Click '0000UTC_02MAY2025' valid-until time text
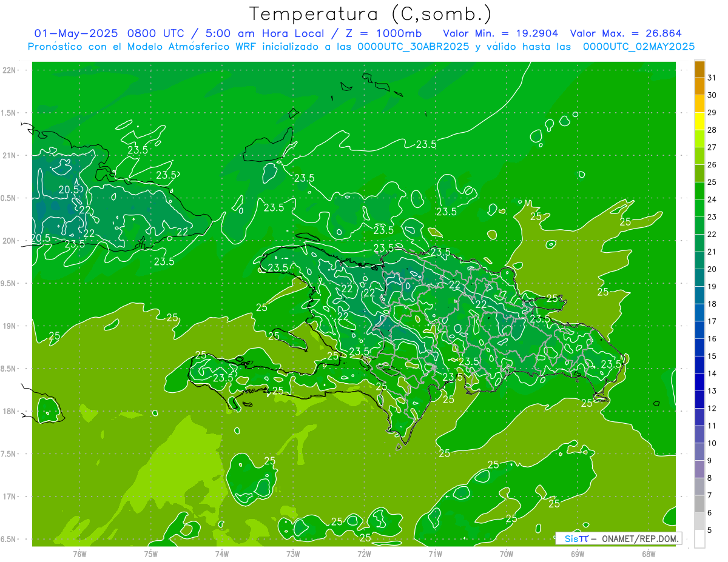 pos(639,47)
